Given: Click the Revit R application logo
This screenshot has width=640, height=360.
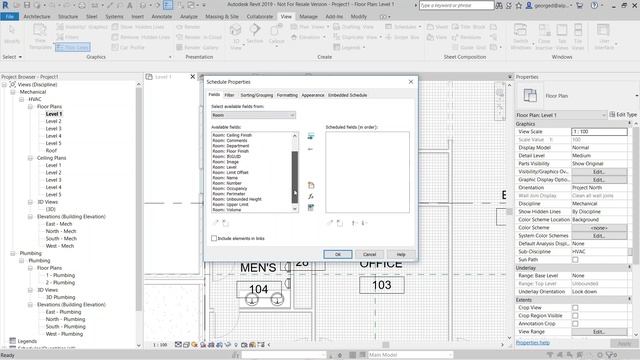Looking at the screenshot, I should coord(5,5).
